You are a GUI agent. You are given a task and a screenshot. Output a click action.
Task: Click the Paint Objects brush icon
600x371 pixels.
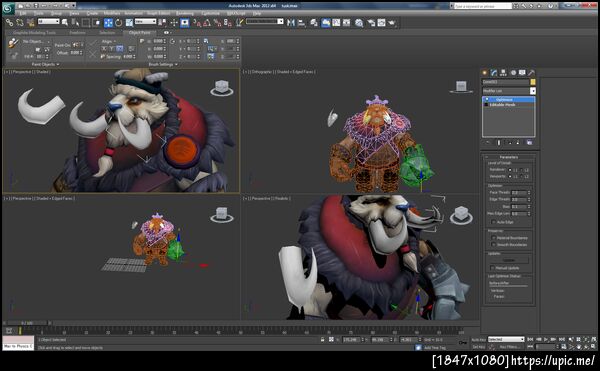click(x=13, y=43)
